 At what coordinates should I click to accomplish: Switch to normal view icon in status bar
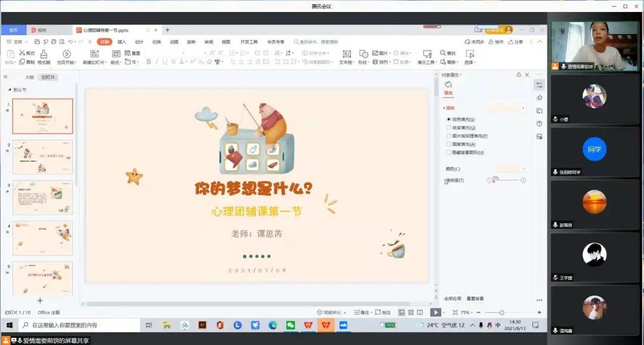click(x=402, y=313)
